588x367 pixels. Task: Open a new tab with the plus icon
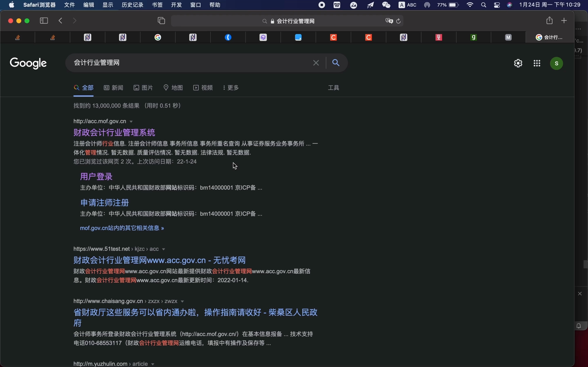pyautogui.click(x=564, y=20)
